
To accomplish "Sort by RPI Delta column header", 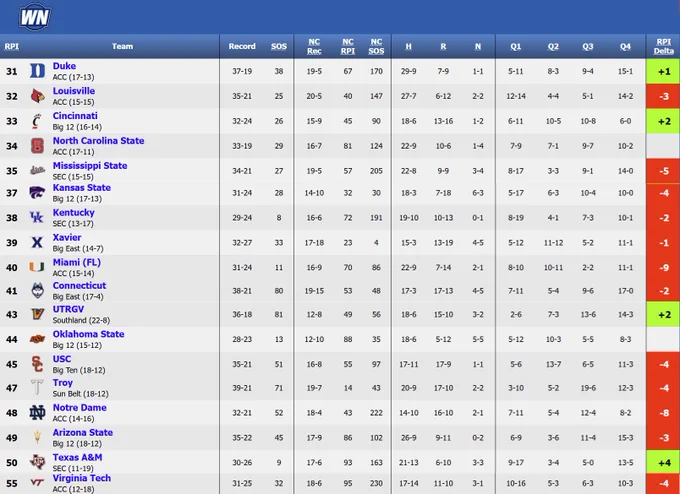I will [664, 46].
